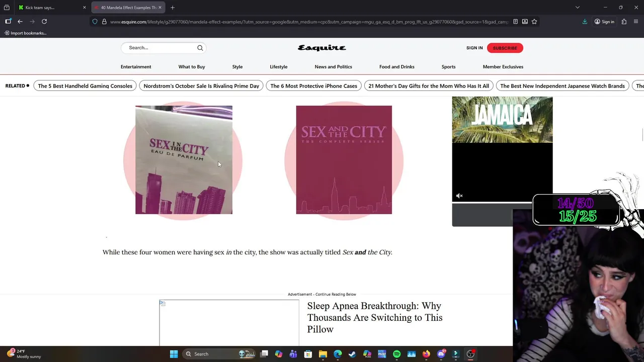Image resolution: width=644 pixels, height=362 pixels.
Task: Open Microsoft Teams from the taskbar
Action: click(x=293, y=354)
